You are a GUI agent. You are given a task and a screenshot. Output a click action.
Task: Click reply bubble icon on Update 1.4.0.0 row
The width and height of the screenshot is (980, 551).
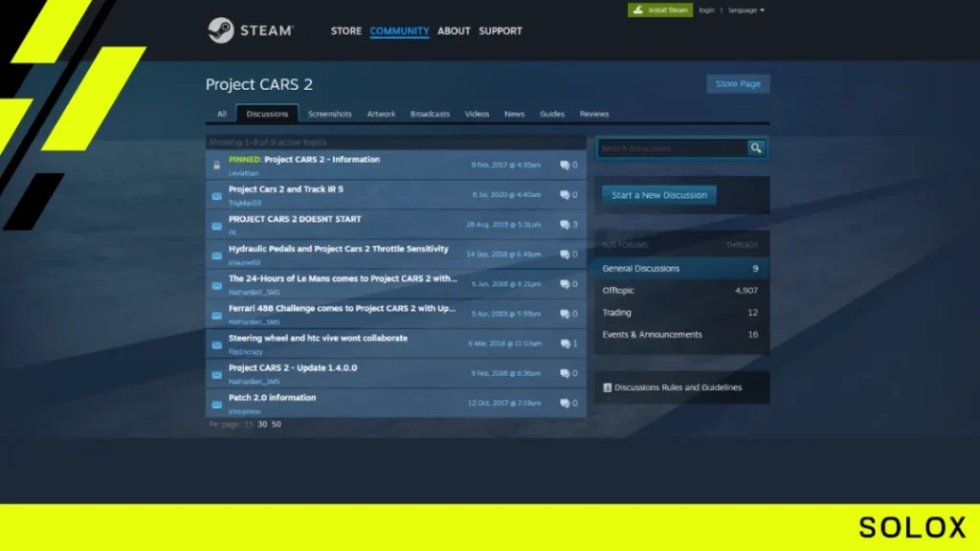click(x=565, y=374)
